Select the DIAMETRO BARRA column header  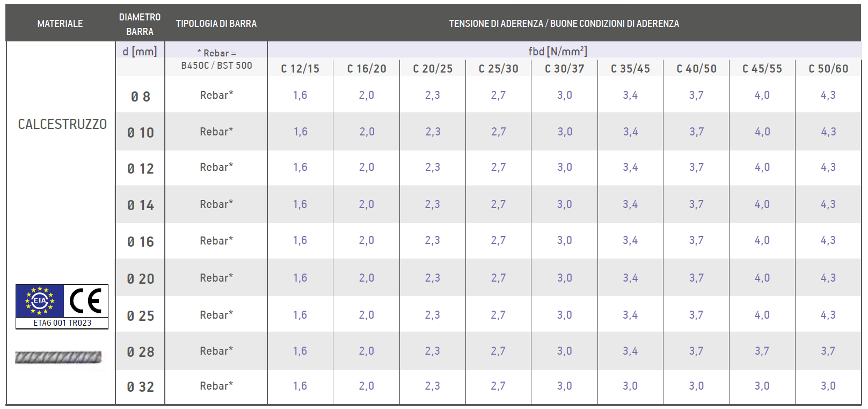click(140, 24)
